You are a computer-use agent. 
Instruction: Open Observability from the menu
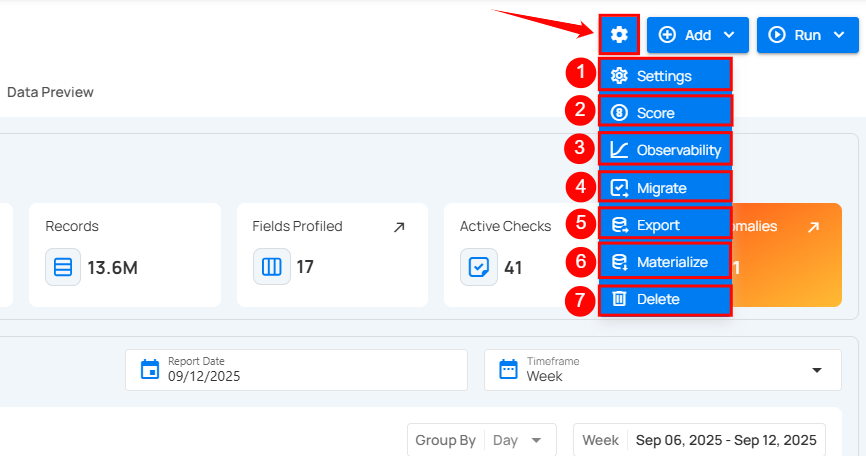coord(664,150)
